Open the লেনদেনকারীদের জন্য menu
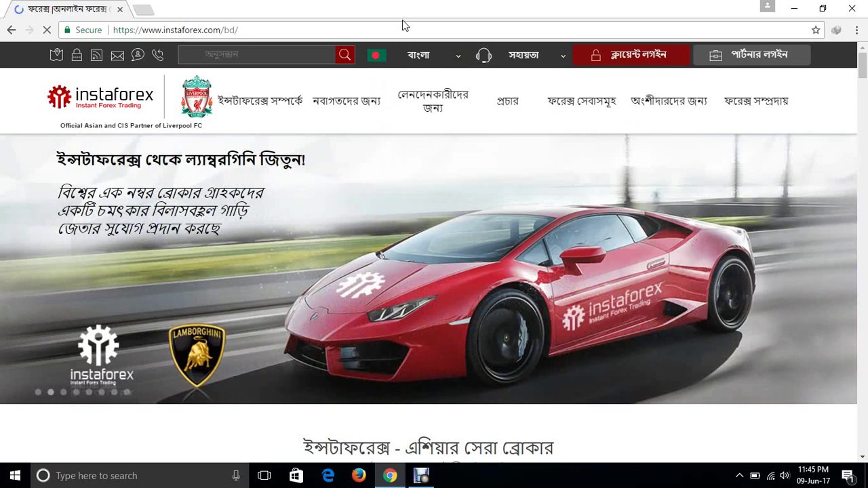868x488 pixels. click(x=433, y=101)
